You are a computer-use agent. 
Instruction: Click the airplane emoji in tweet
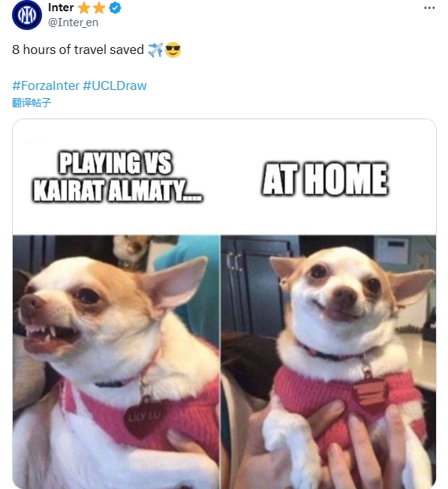click(155, 50)
